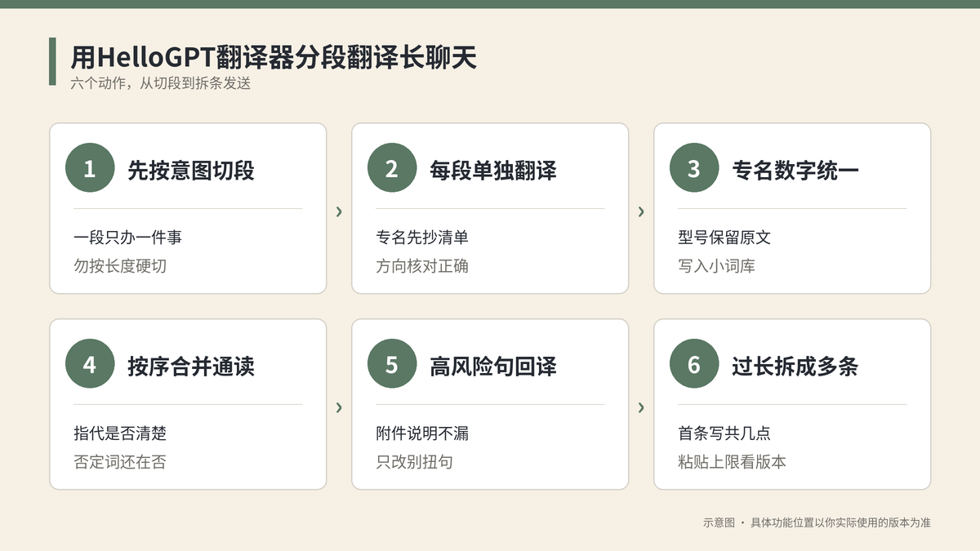Click the line 指代是否清楚
980x551 pixels.
pos(120,433)
